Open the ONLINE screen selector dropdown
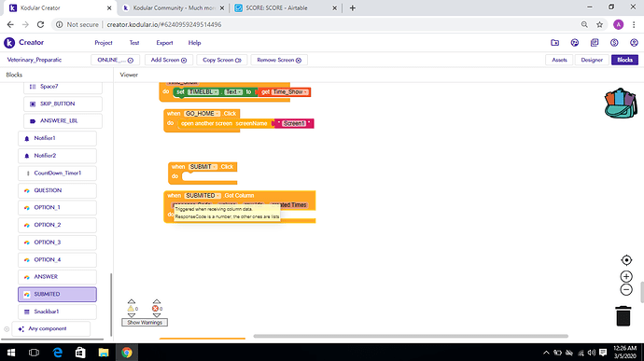 (115, 60)
